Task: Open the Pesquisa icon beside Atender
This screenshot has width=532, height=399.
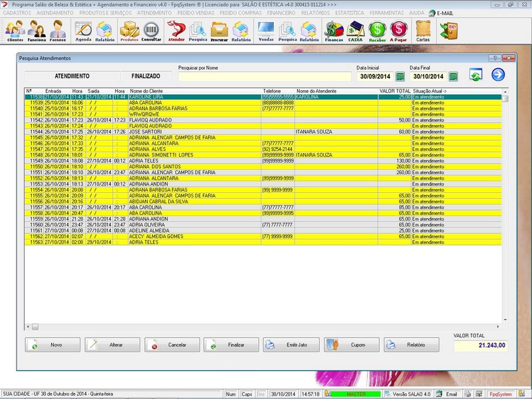Action: [x=198, y=31]
